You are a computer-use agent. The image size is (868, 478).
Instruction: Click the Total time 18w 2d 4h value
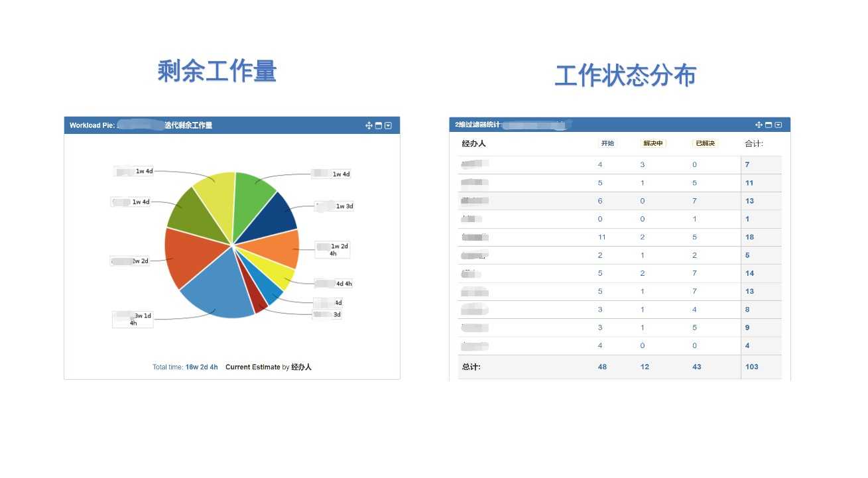[202, 367]
